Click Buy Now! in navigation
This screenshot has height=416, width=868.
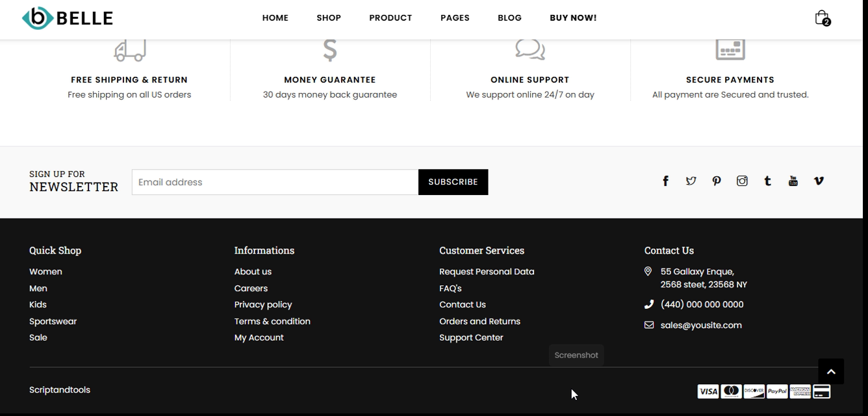pyautogui.click(x=573, y=18)
